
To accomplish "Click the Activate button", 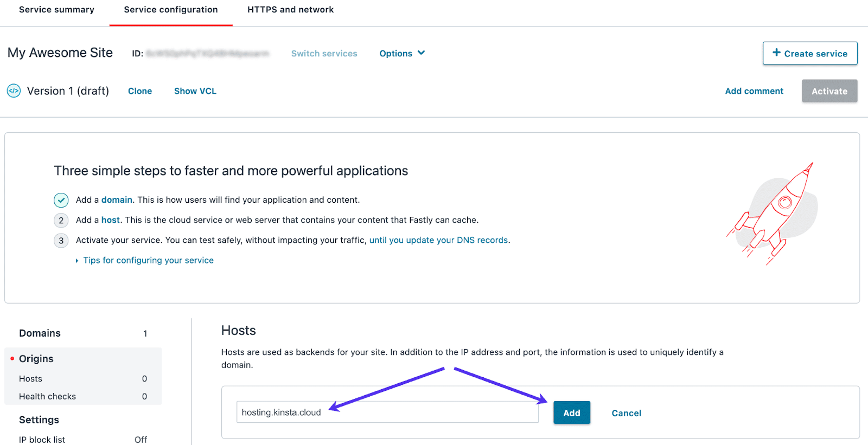I will point(829,91).
